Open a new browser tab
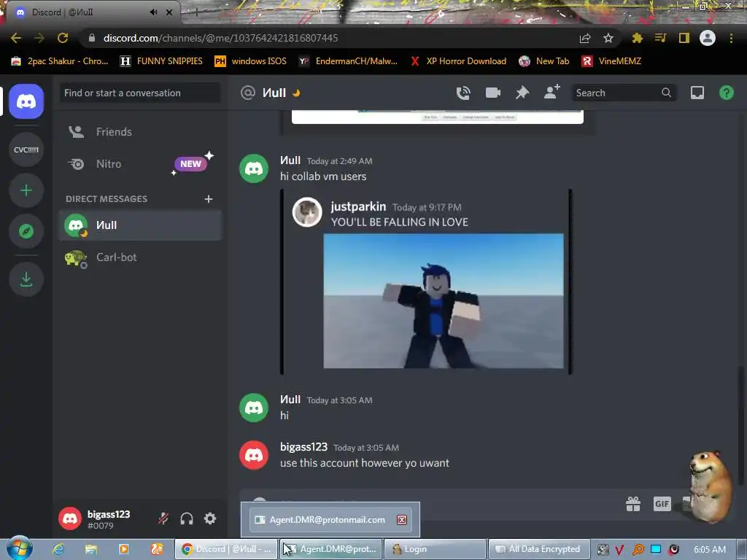Image resolution: width=747 pixels, height=560 pixels. 196,12
